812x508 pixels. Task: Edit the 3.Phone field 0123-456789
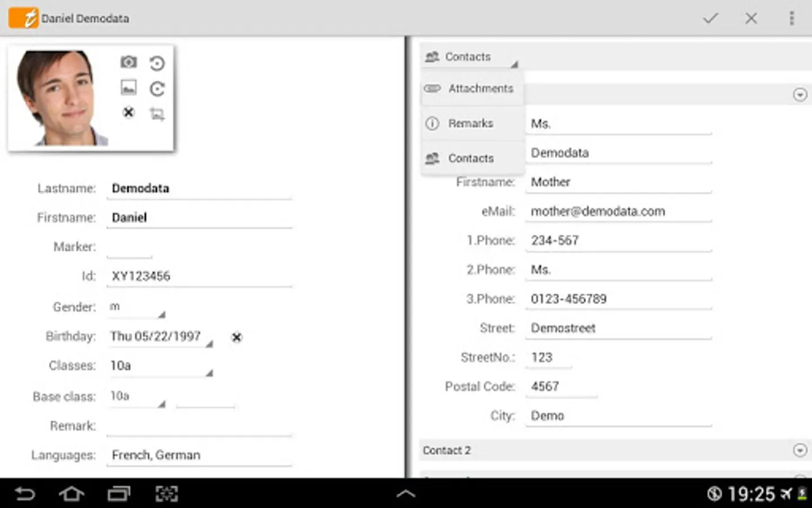pyautogui.click(x=619, y=299)
